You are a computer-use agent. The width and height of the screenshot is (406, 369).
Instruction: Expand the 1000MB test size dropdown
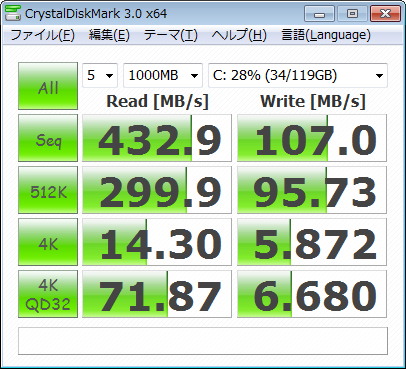(163, 76)
